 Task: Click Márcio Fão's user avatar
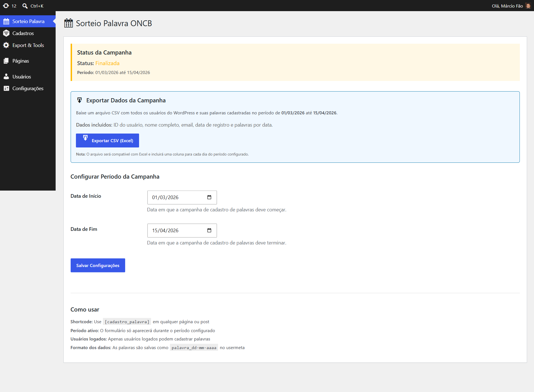pyautogui.click(x=528, y=6)
